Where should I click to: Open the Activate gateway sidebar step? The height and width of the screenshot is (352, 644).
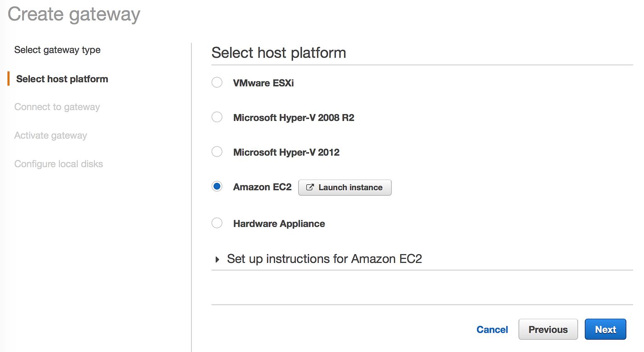(x=51, y=135)
